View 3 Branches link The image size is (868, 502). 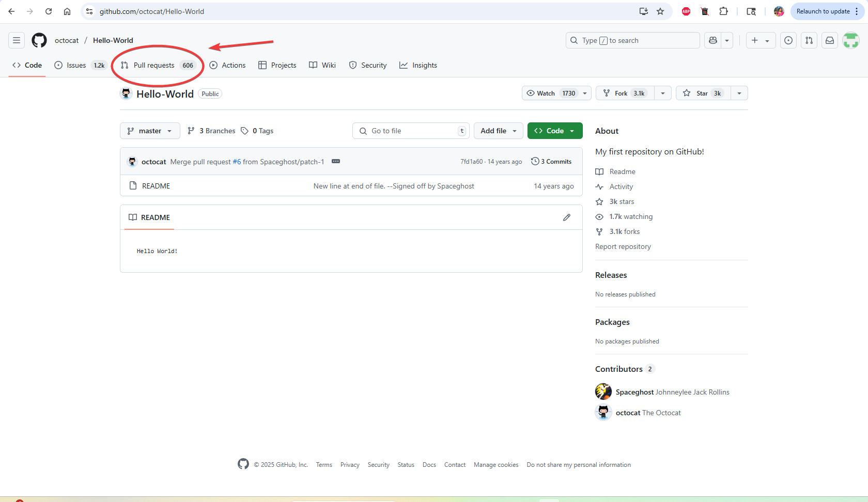point(211,131)
